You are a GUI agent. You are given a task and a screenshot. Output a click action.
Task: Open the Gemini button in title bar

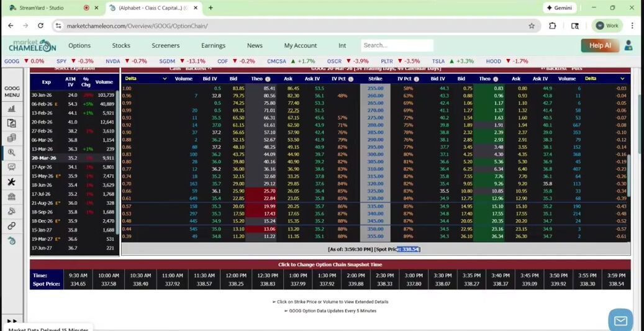click(x=560, y=8)
